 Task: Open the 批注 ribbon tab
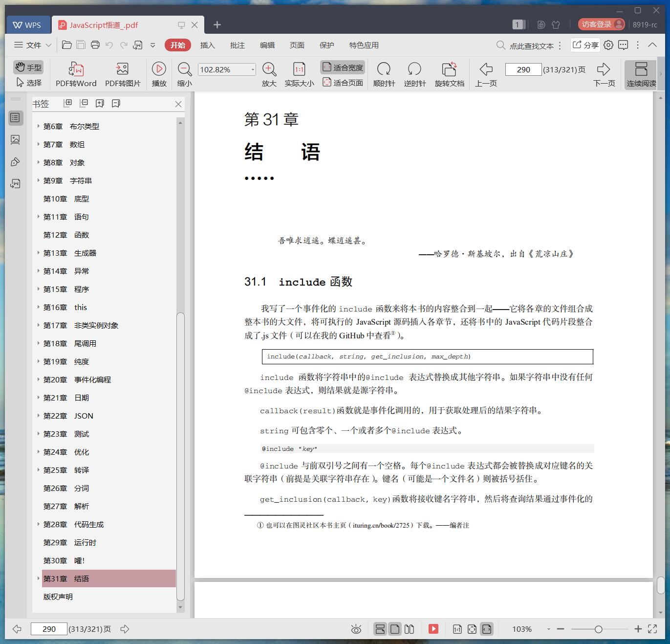pyautogui.click(x=237, y=45)
